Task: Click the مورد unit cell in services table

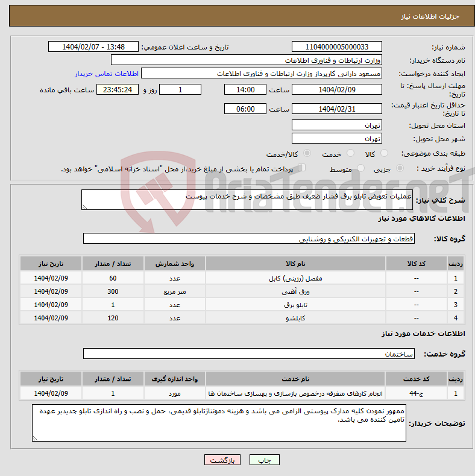Action: (x=175, y=393)
